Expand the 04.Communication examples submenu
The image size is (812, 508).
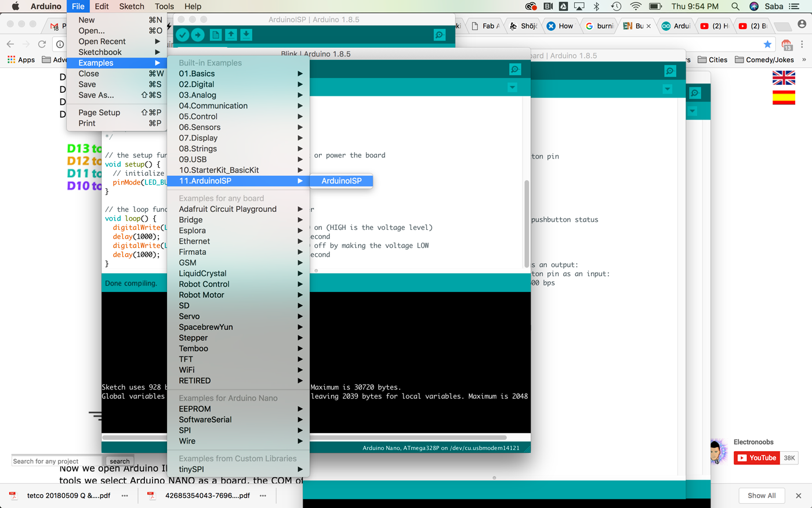(238, 106)
